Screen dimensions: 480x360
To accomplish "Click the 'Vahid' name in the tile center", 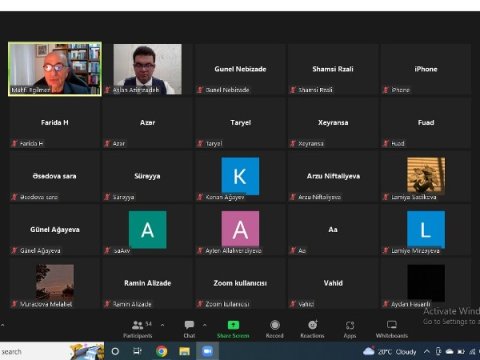I will coord(333,283).
